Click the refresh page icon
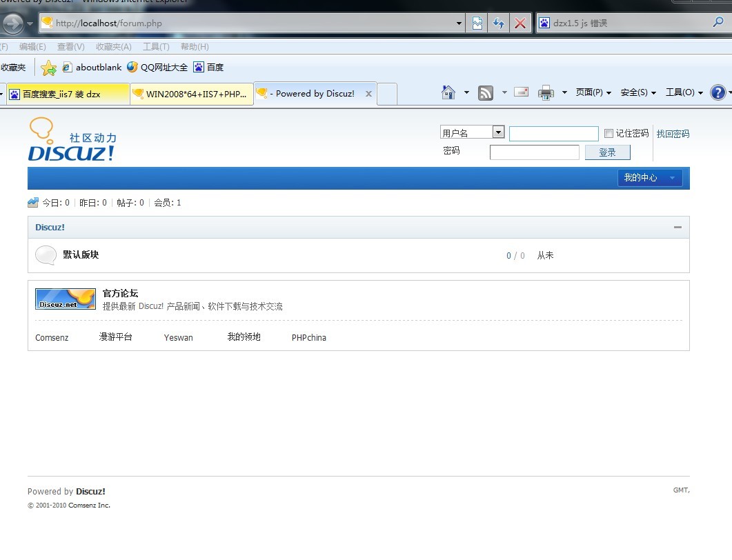Viewport: 732px width, 560px height. [499, 23]
